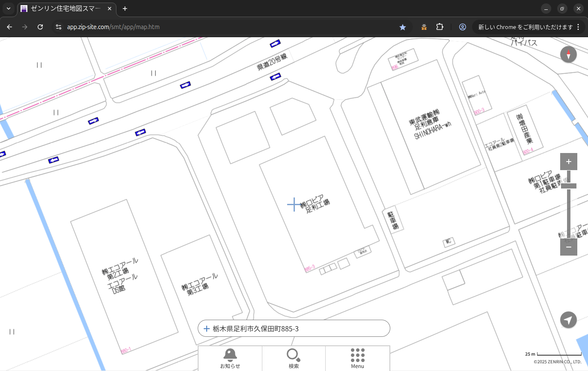Screen dimensions: 588x371
Task: Go back to the previous page
Action: tap(9, 27)
